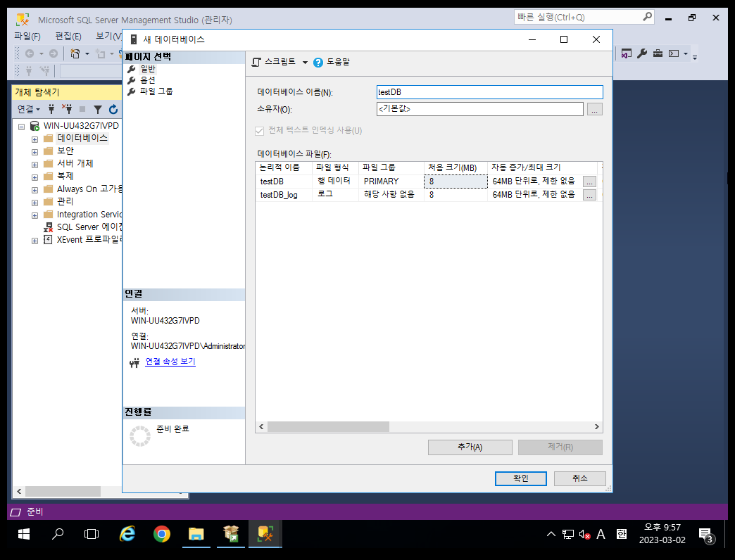Click the Script toolbar icon
The image size is (735, 560).
point(256,63)
